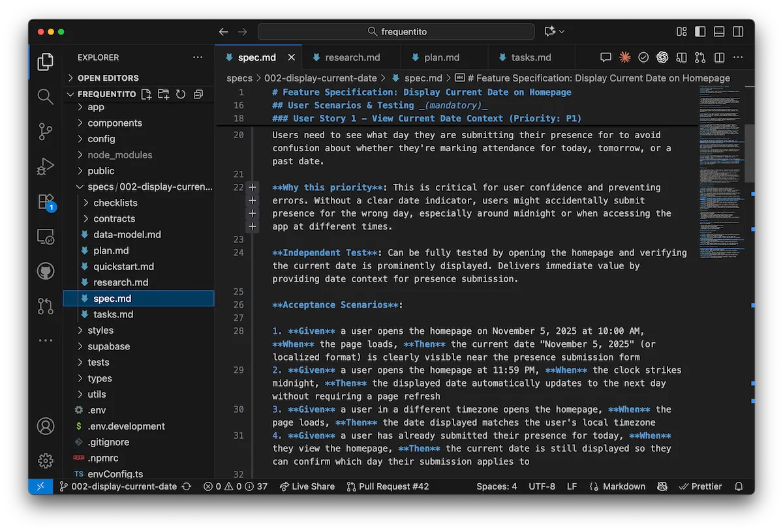Open the ChatGPT sidebar panel
This screenshot has height=532, width=783.
(662, 57)
